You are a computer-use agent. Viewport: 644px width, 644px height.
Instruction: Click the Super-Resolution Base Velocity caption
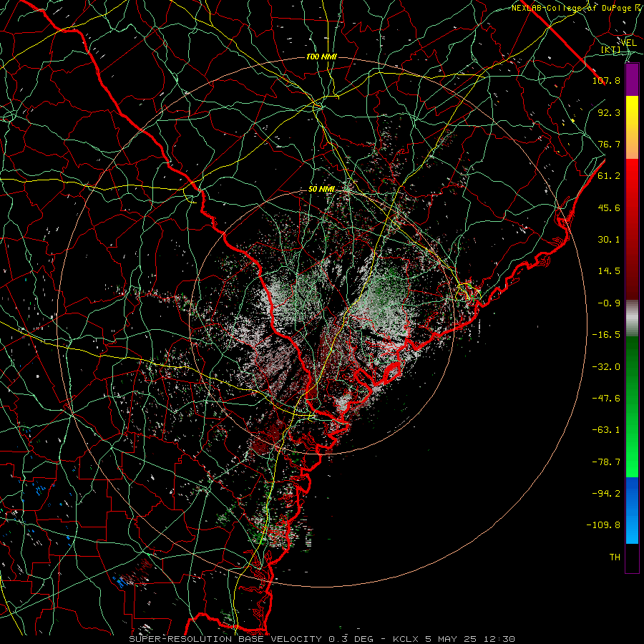(321, 639)
